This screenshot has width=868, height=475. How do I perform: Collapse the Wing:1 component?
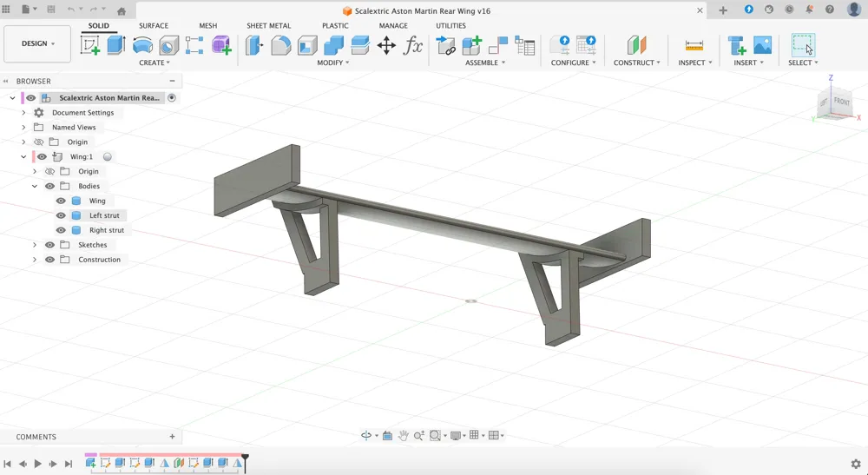pos(23,156)
